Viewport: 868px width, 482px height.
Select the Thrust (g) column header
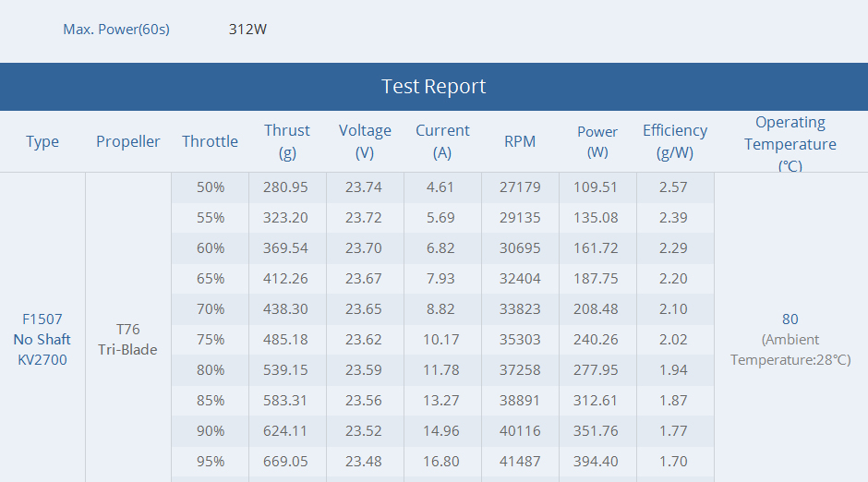pos(287,141)
